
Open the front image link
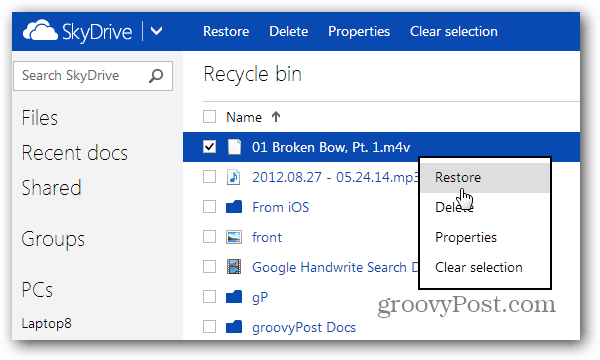[x=267, y=238]
